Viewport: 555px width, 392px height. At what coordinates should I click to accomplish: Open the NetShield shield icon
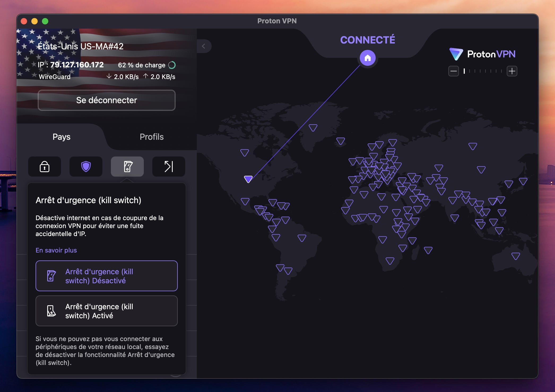click(x=86, y=167)
